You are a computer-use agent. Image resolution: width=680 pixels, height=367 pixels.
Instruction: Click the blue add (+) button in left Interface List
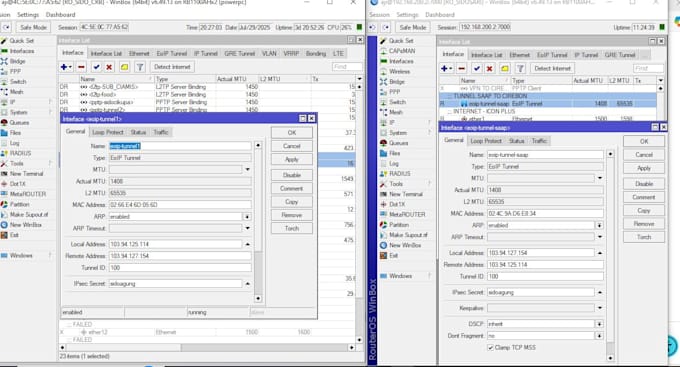point(66,67)
